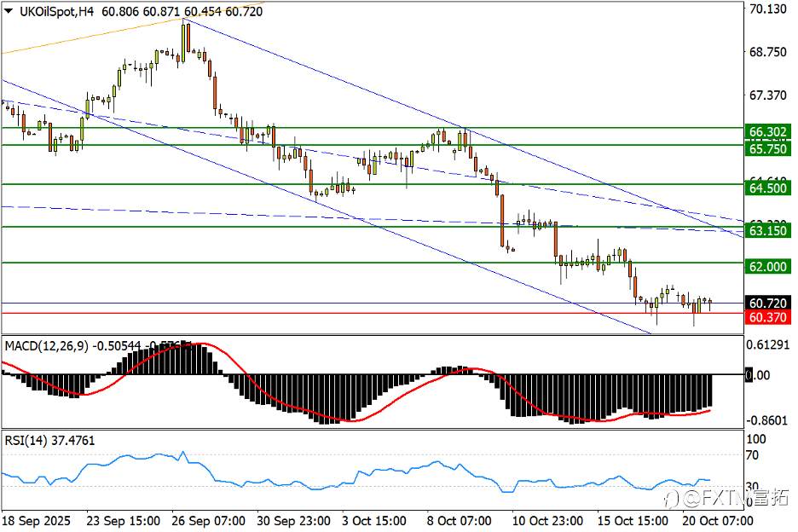This screenshot has height=532, width=798.
Task: Click the 23 Sep 15:00 time label
Action: [123, 521]
